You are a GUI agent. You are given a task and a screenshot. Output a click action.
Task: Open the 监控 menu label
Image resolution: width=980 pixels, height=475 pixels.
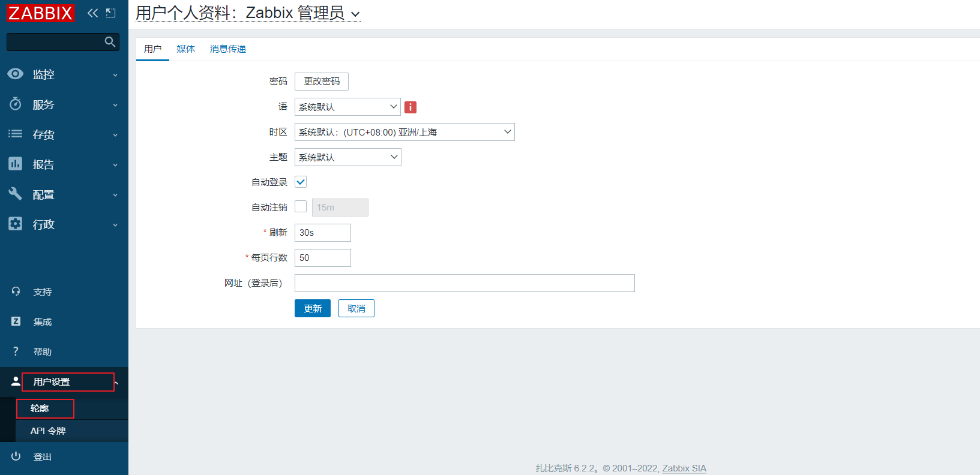[44, 74]
